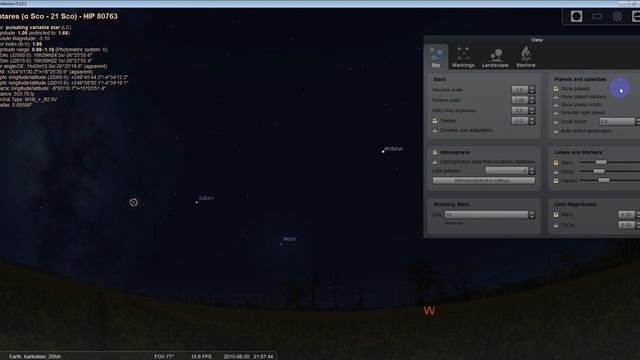Screen dimensions: 640x360
Task: Click the selected Antares marker circle
Action: [x=133, y=202]
